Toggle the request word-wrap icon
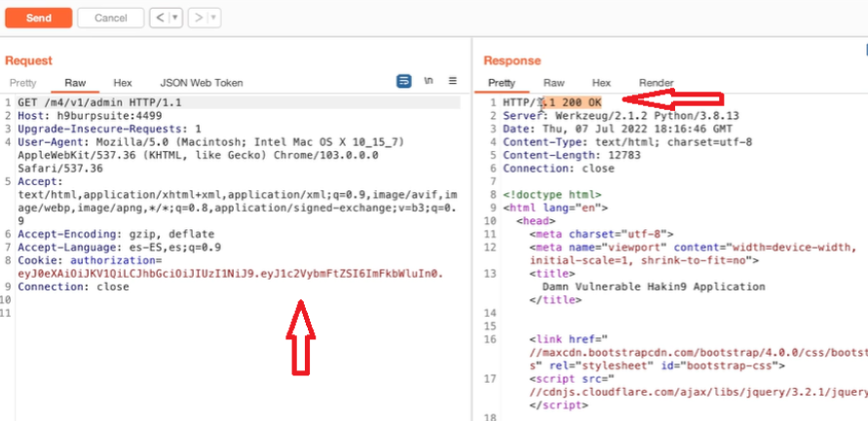This screenshot has width=868, height=421. coord(404,82)
